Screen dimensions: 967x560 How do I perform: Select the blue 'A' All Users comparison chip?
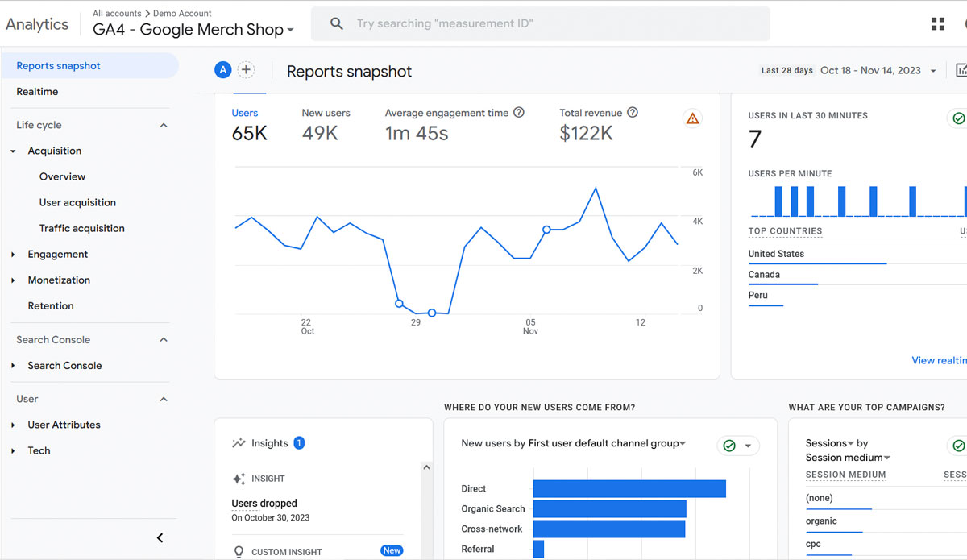click(x=222, y=70)
